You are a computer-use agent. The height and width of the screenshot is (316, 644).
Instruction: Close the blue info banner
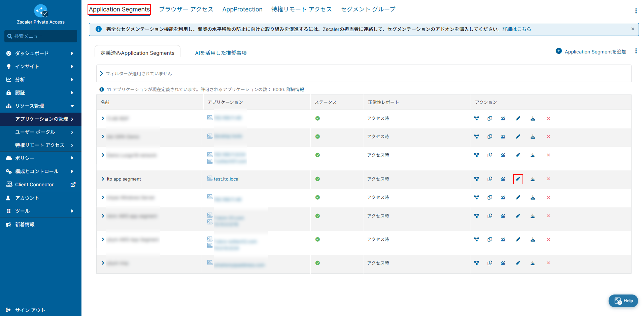[x=632, y=29]
